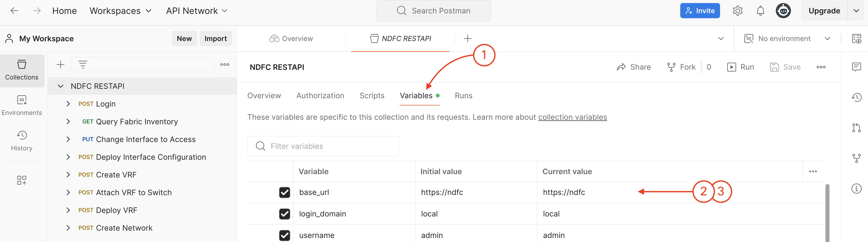Click Upgrade button
The width and height of the screenshot is (868, 242).
click(824, 11)
